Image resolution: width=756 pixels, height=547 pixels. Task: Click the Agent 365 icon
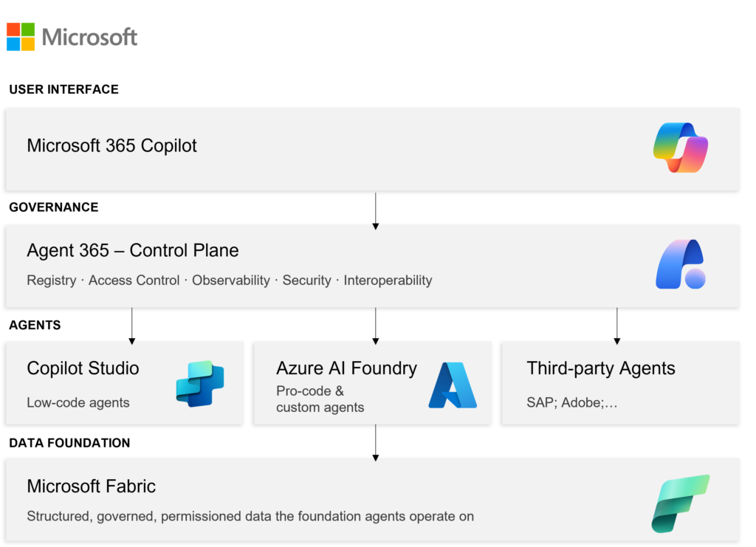680,264
